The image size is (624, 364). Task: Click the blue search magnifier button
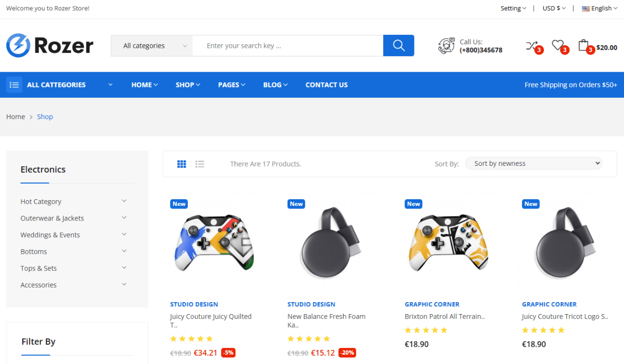398,46
